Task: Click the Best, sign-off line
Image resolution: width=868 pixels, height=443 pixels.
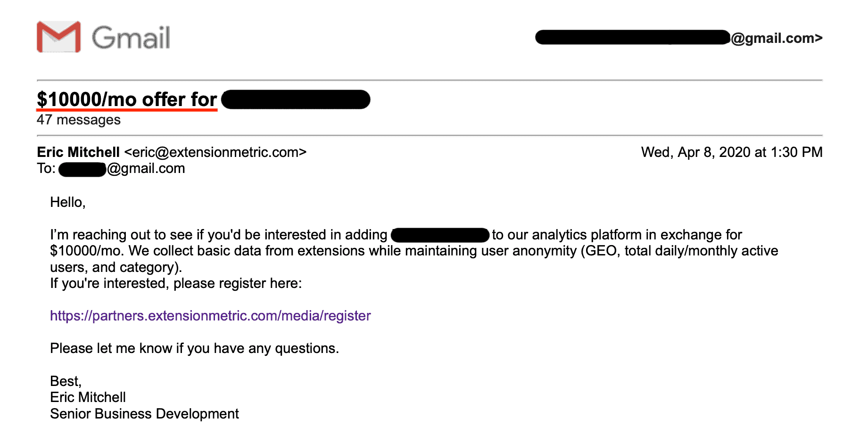Action: coord(66,381)
